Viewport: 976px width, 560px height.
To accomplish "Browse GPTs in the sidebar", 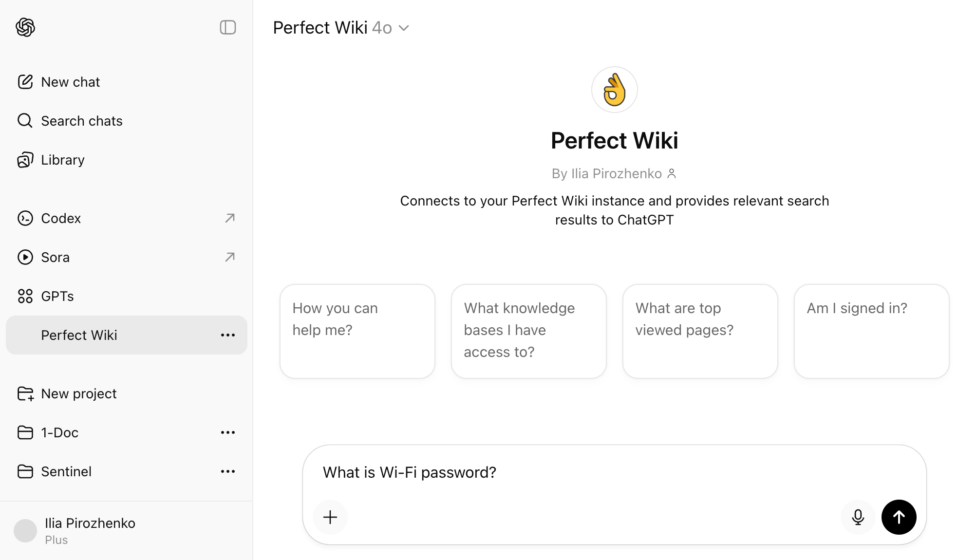I will 56,296.
